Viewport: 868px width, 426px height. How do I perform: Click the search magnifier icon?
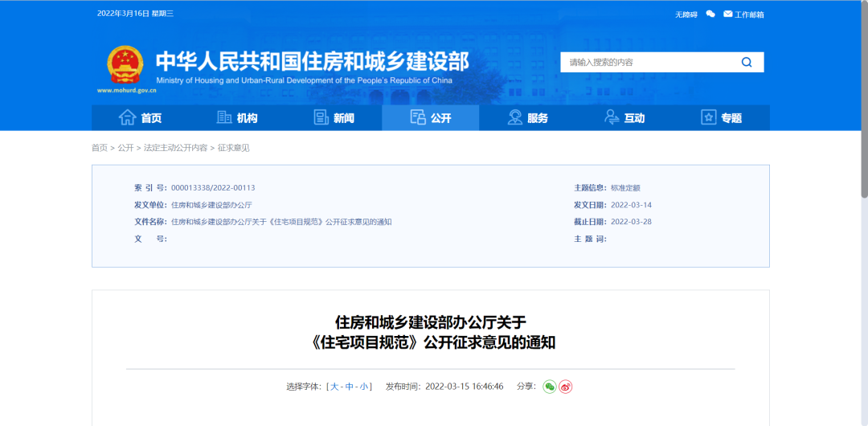point(747,63)
